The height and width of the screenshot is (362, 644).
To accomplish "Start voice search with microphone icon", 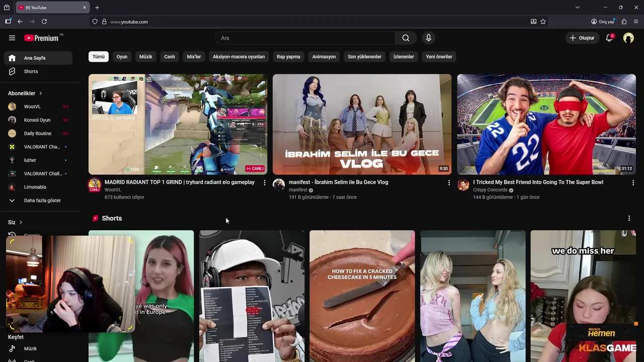I will click(x=429, y=38).
